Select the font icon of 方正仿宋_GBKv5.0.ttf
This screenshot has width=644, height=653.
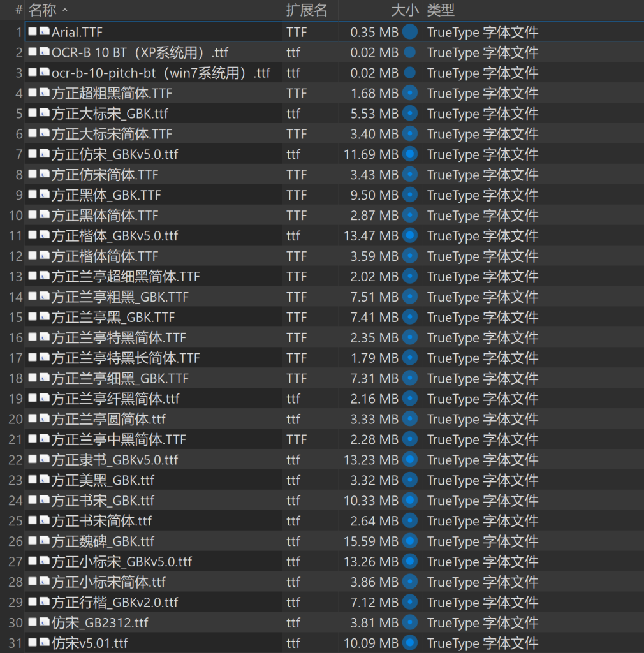tap(45, 154)
